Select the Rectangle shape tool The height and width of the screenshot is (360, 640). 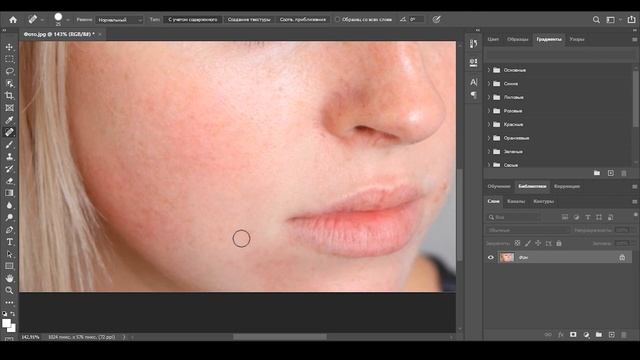click(9, 266)
